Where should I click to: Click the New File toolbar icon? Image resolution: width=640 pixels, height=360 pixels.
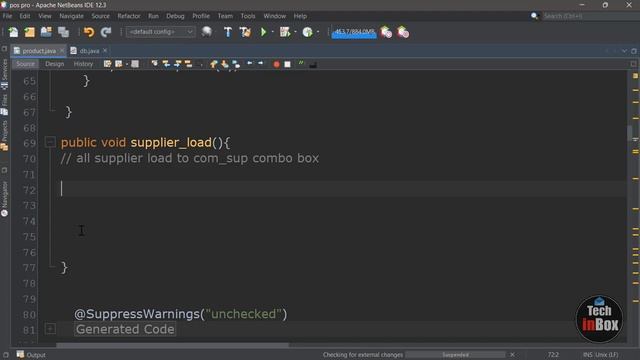(13, 32)
